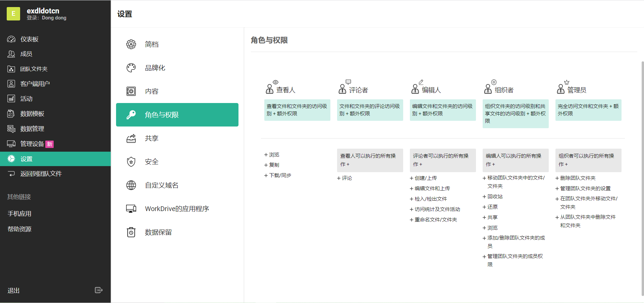This screenshot has width=644, height=303.
Task: Click 返回到团队文件 in sidebar
Action: point(41,174)
